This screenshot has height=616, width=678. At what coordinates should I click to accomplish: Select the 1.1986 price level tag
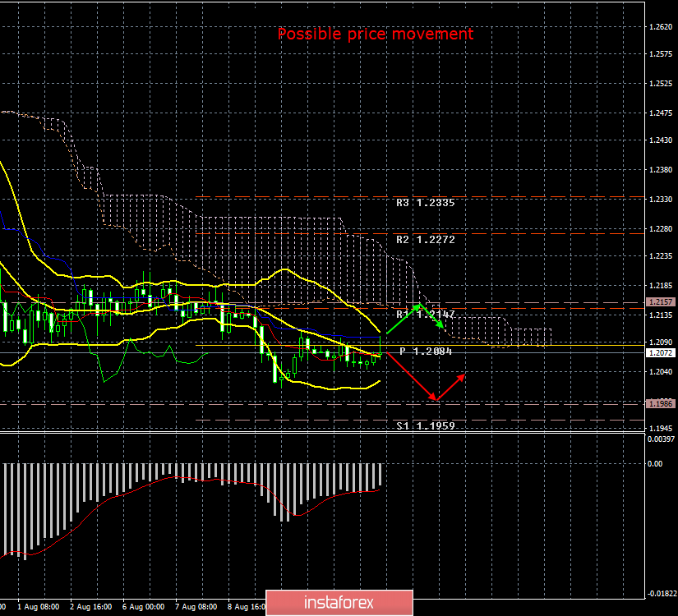click(x=661, y=404)
